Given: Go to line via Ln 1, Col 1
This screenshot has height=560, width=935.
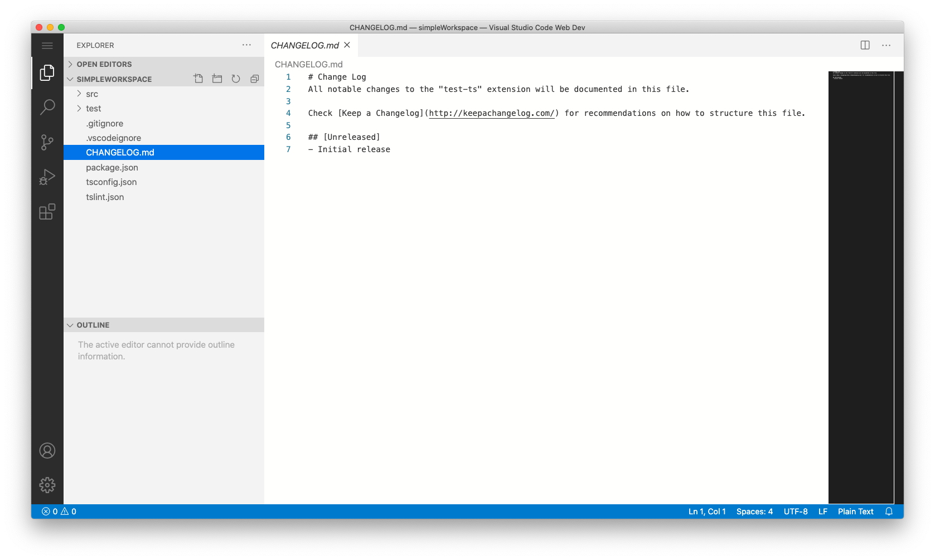Looking at the screenshot, I should [707, 512].
